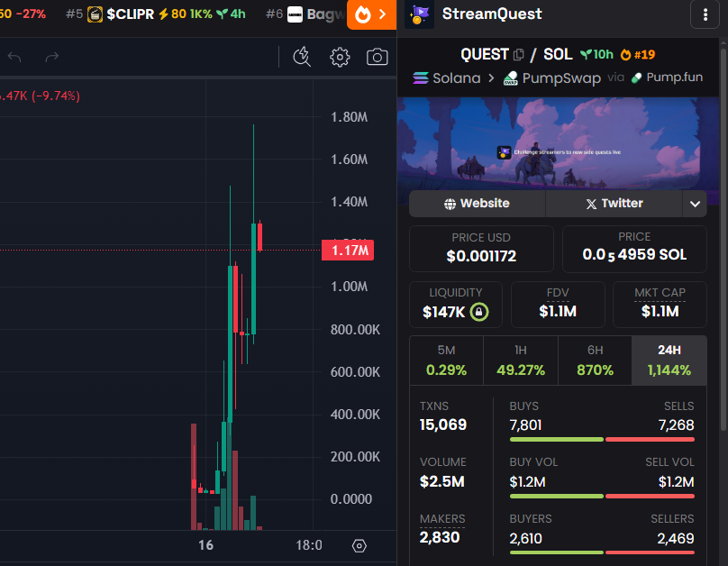Image resolution: width=728 pixels, height=566 pixels.
Task: Click the PRICE USD $0.001172 box
Action: pyautogui.click(x=481, y=249)
